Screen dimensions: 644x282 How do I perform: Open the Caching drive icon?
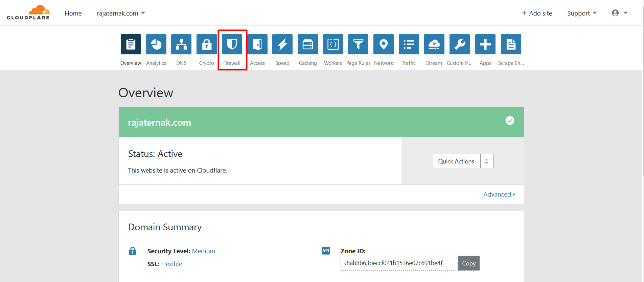308,44
